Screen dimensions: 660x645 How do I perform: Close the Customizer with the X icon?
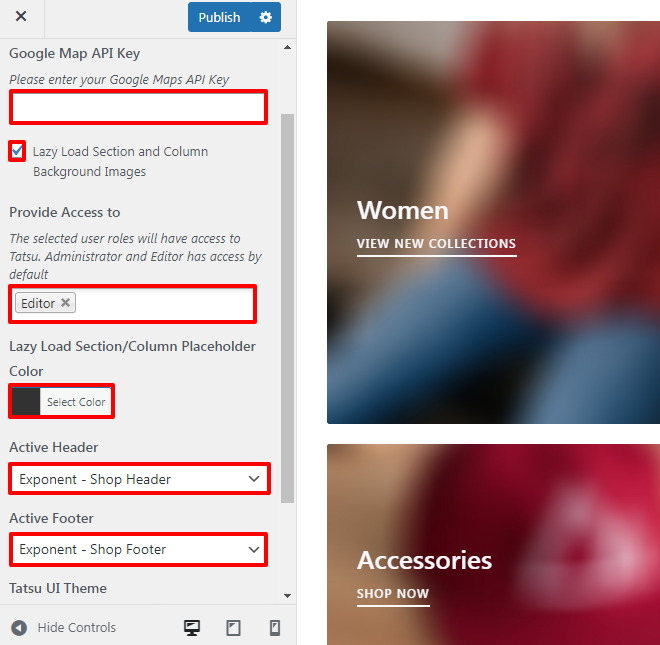pyautogui.click(x=21, y=16)
